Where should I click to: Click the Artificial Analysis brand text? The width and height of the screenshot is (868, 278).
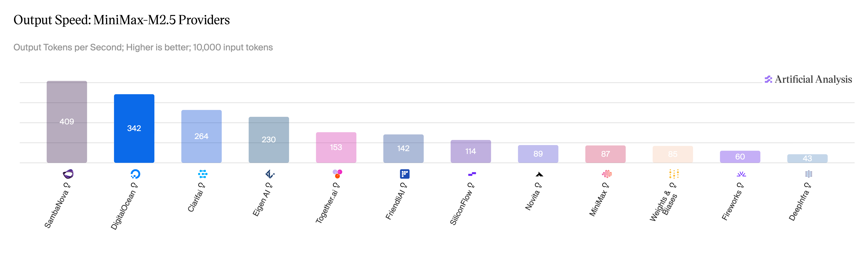(813, 79)
